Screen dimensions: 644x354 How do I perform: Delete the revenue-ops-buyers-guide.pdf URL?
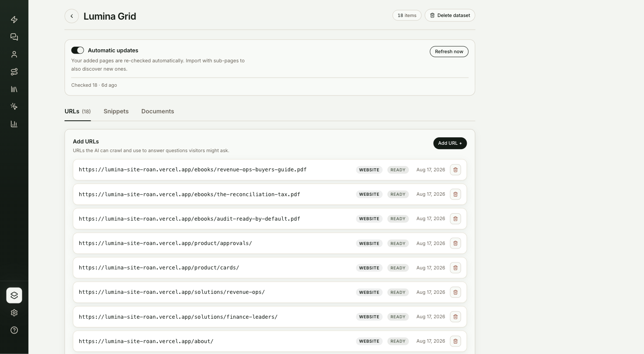455,170
